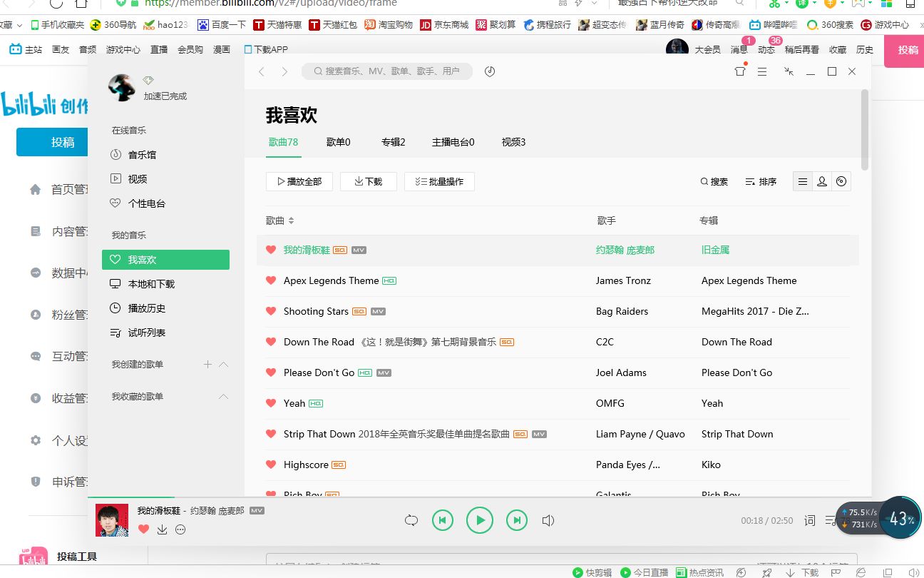924x578 pixels.
Task: Open the skin (T-shirt) theme icon
Action: click(740, 71)
